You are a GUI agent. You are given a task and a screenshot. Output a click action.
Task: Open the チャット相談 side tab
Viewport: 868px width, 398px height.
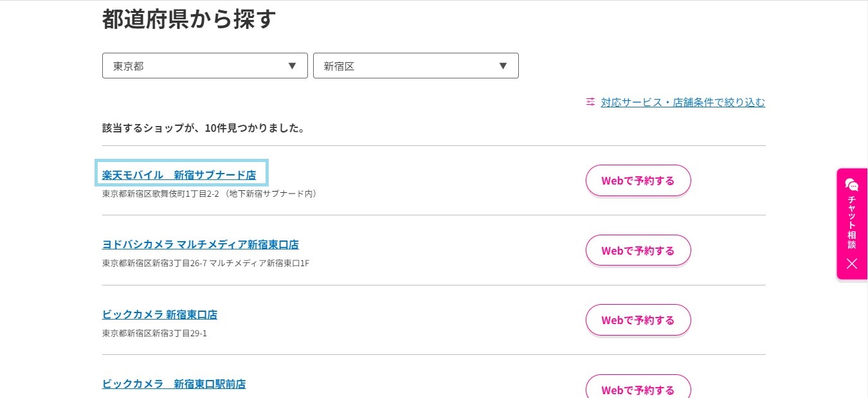pyautogui.click(x=852, y=224)
